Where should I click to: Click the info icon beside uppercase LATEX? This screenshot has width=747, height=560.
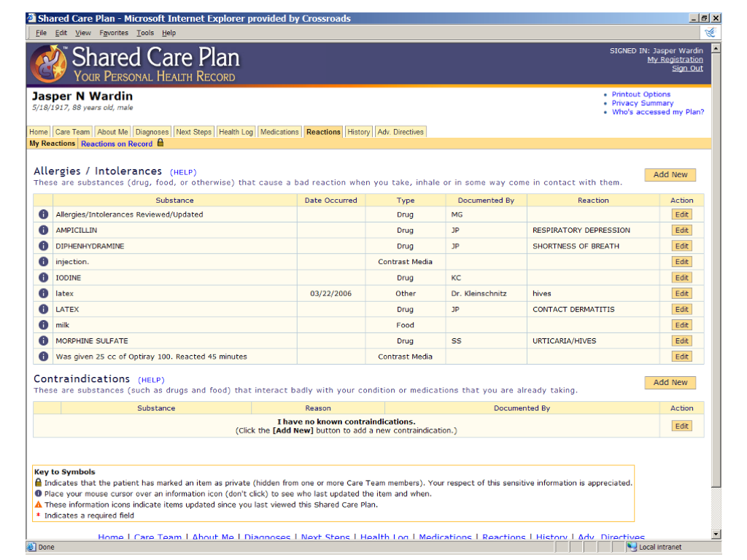point(43,309)
